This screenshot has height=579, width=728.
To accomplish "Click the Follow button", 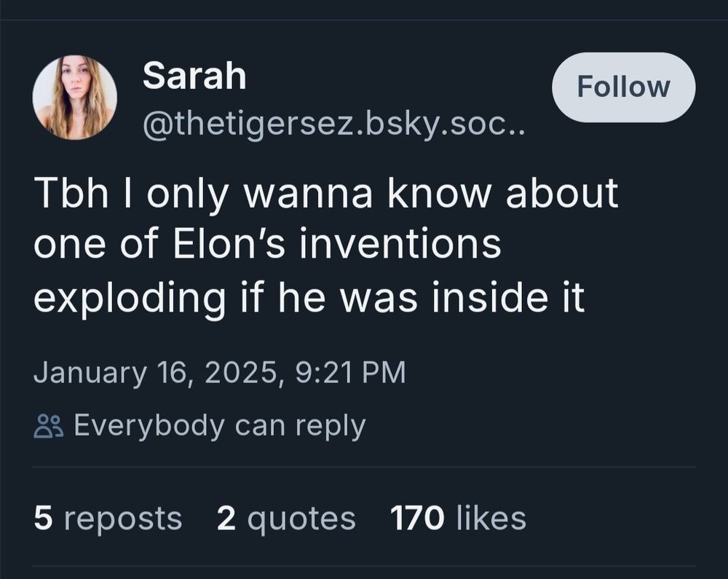I will point(624,87).
